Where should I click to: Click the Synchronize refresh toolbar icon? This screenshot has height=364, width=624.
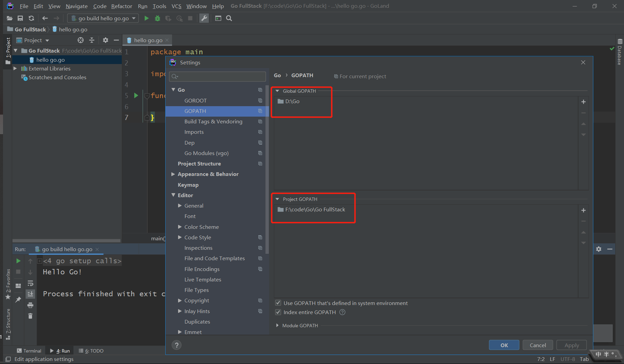pyautogui.click(x=31, y=18)
